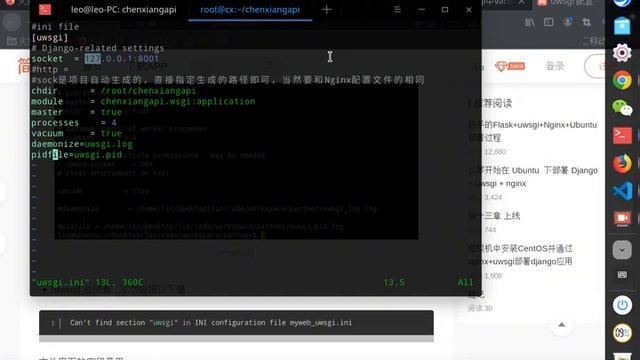
Task: Click the screen recorder icon in the dock
Action: pos(622,219)
